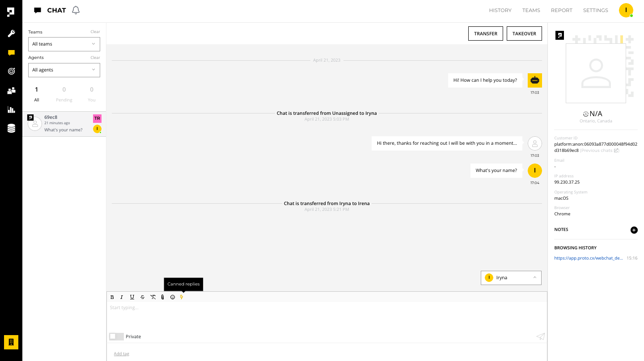
Task: Open the database stack sidebar icon
Action: (x=11, y=129)
